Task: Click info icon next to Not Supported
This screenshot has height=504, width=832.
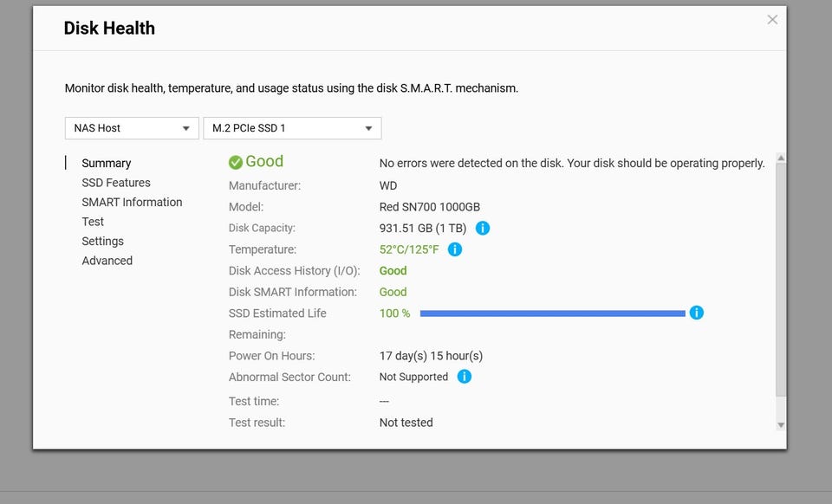Action: point(464,377)
